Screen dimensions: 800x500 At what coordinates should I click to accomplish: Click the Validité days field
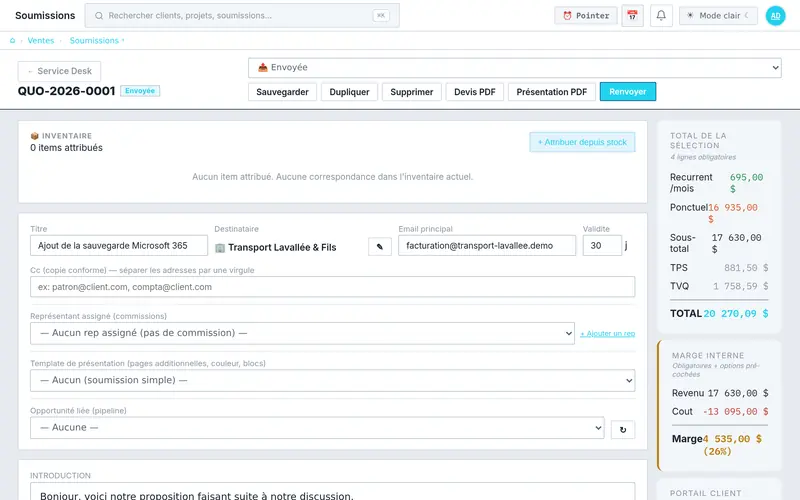602,245
